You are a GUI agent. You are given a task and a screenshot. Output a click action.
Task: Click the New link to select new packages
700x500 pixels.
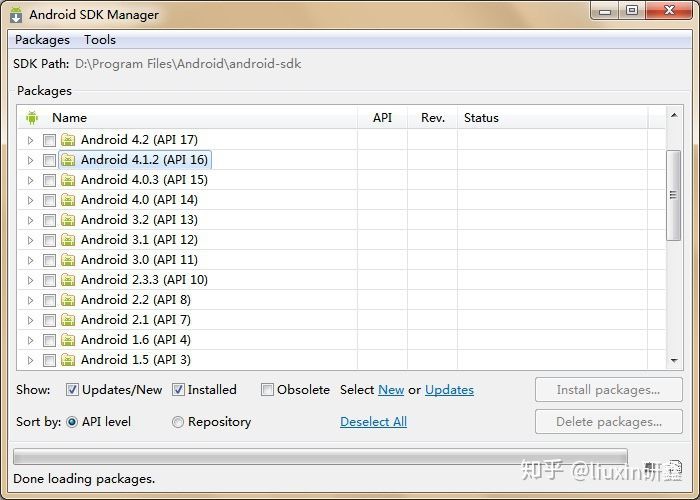point(391,390)
